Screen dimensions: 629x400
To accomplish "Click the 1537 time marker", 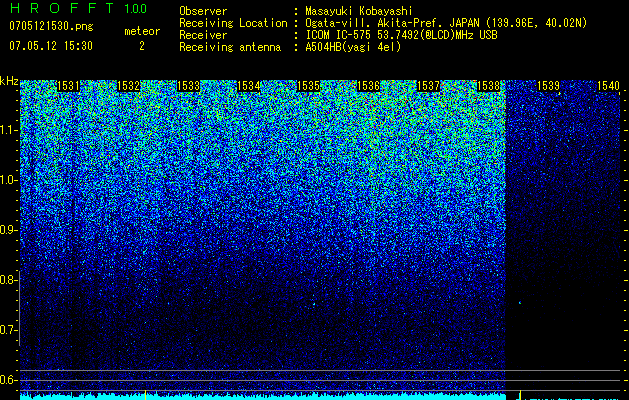I will [x=428, y=86].
